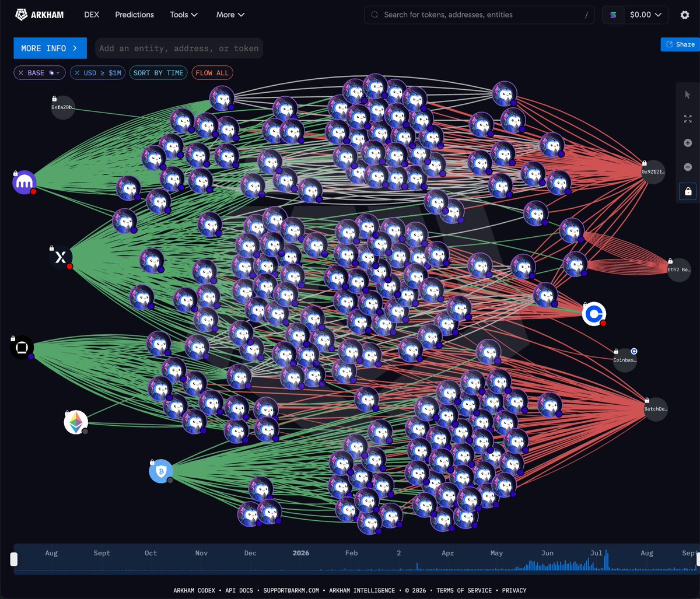This screenshot has height=599, width=700.
Task: Open the PRIVACY link
Action: [x=516, y=590]
